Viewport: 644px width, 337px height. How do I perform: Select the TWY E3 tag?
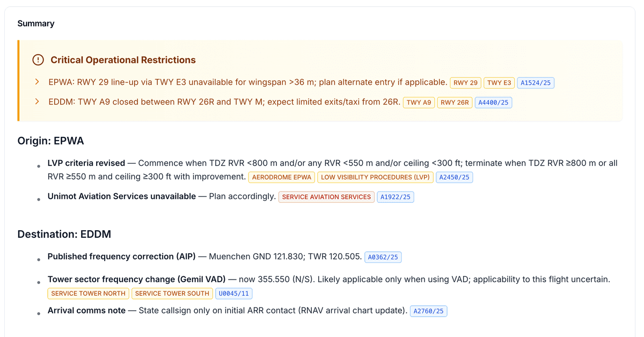click(499, 83)
